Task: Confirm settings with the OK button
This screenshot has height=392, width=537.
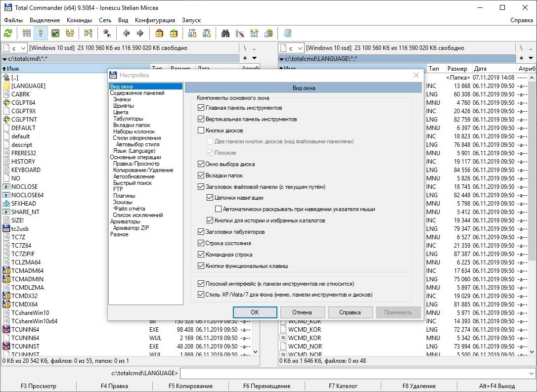Action: (x=255, y=312)
